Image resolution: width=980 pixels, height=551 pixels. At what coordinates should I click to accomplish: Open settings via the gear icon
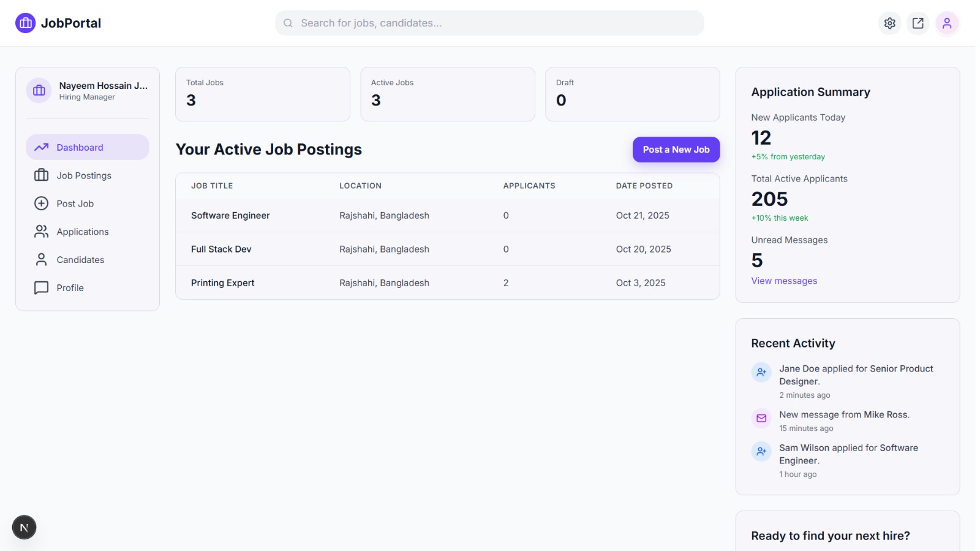click(x=889, y=23)
